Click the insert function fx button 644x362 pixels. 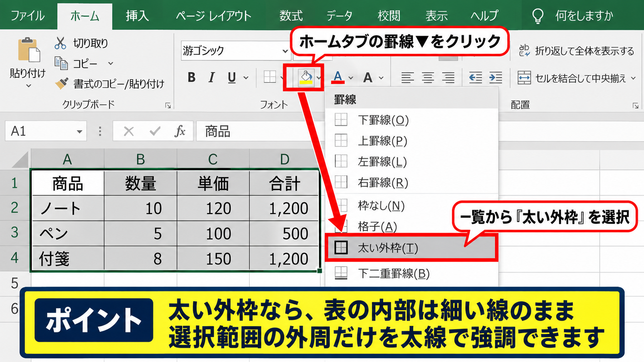[x=180, y=131]
